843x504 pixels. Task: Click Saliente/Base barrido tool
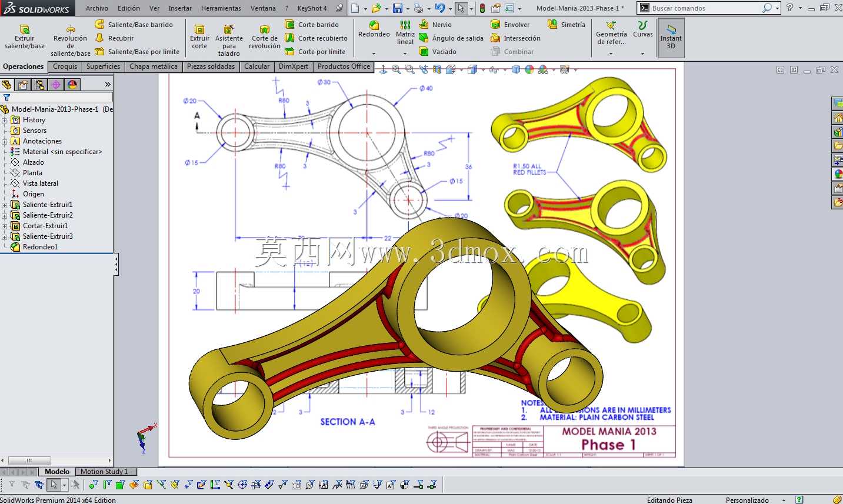pos(134,25)
